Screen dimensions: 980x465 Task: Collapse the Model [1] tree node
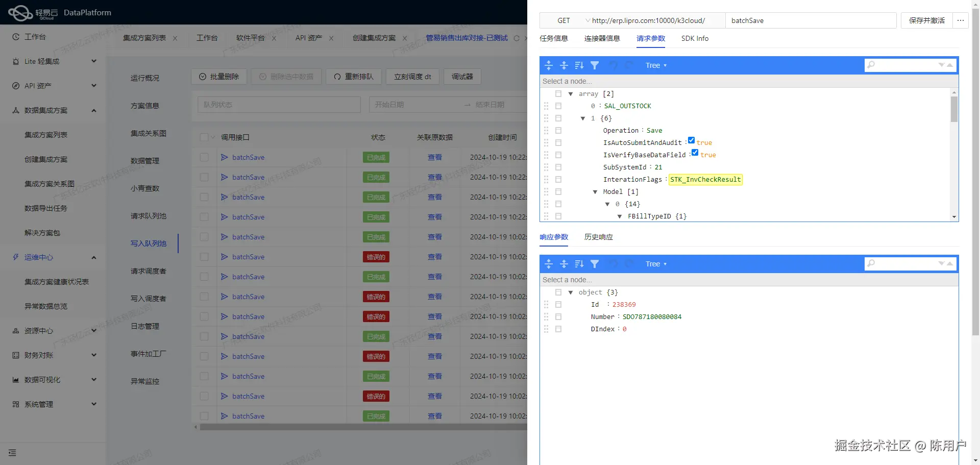click(x=595, y=191)
